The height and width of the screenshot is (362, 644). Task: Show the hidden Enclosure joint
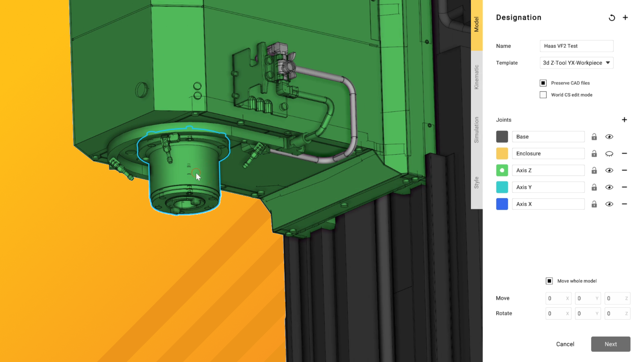click(609, 154)
